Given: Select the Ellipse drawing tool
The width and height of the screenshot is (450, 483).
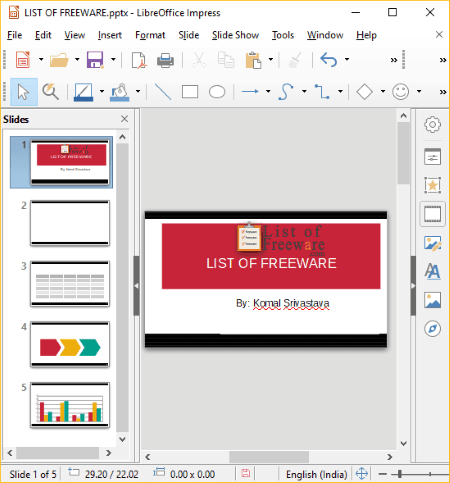Looking at the screenshot, I should pyautogui.click(x=217, y=91).
